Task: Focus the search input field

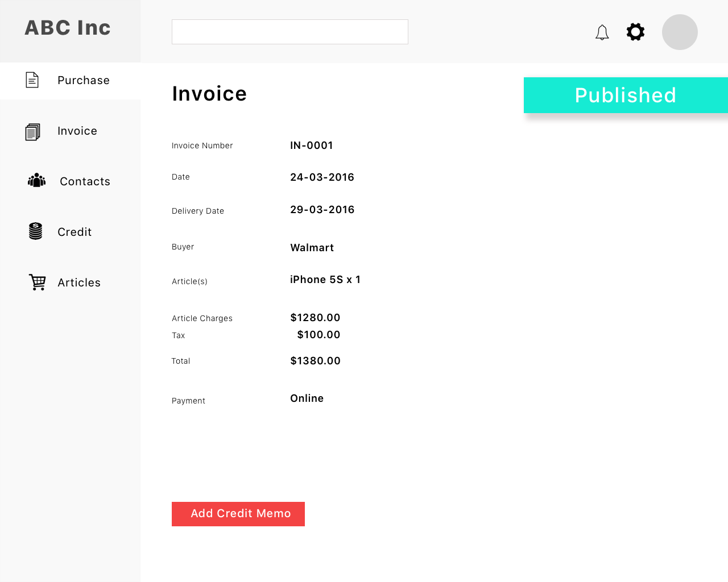Action: point(290,32)
